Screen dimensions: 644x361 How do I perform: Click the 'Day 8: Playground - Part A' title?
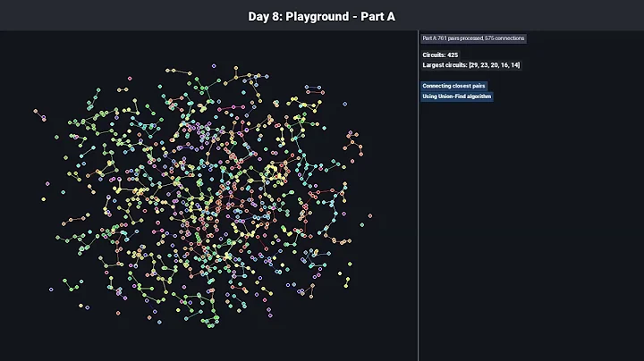click(x=322, y=16)
